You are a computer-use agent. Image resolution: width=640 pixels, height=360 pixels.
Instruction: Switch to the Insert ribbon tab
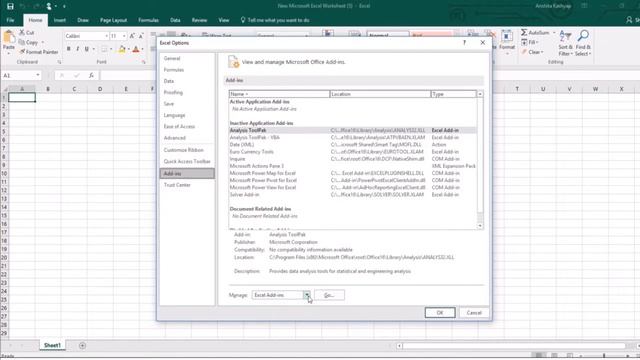[60, 20]
